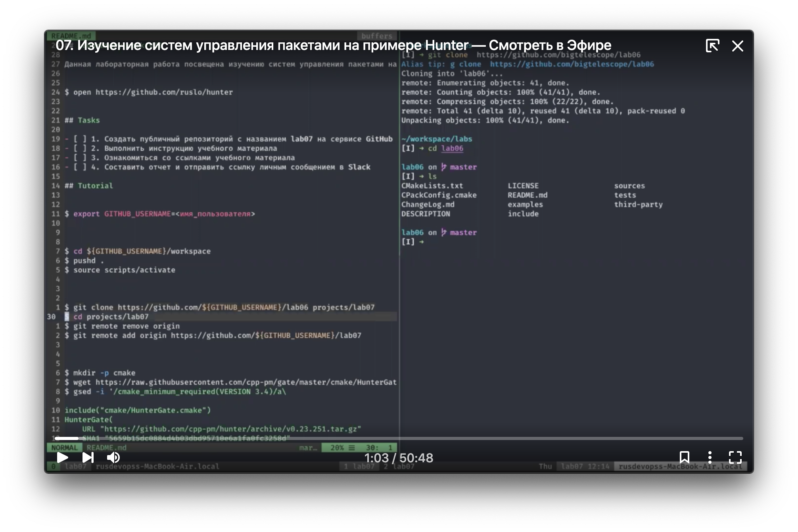Click the video title text
Image resolution: width=798 pixels, height=532 pixels.
333,45
